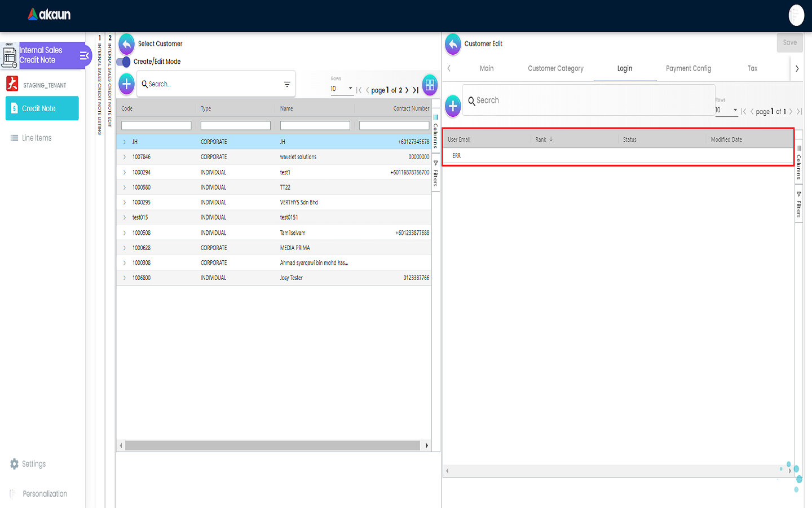Expand the 1007846 wavelet solutions row

click(x=125, y=157)
